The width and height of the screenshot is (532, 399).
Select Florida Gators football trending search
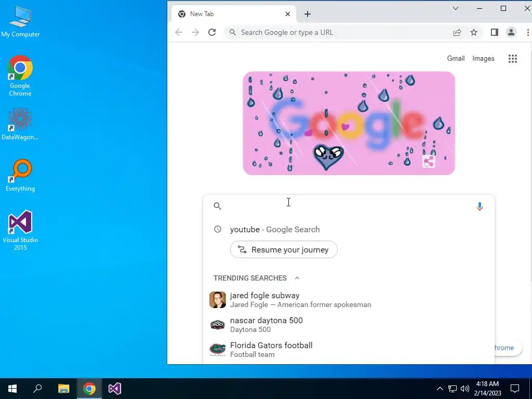pyautogui.click(x=349, y=350)
